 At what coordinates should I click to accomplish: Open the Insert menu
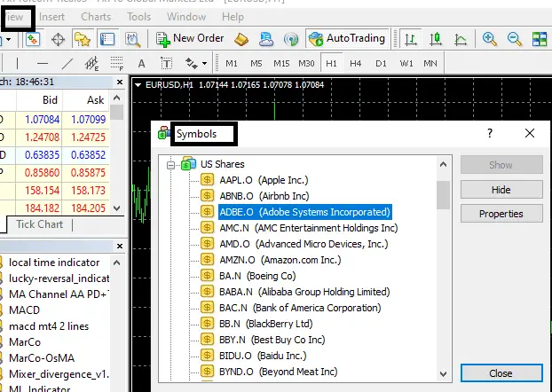point(51,17)
